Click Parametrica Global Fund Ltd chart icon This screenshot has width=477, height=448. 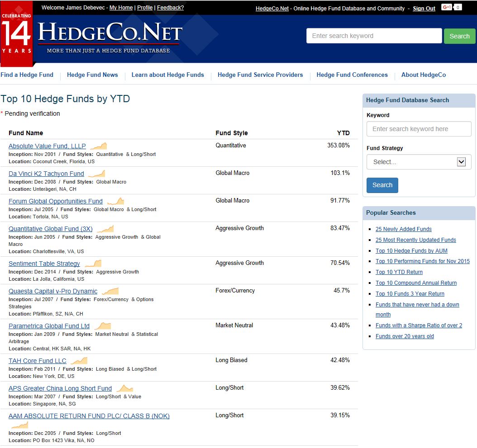tap(103, 326)
